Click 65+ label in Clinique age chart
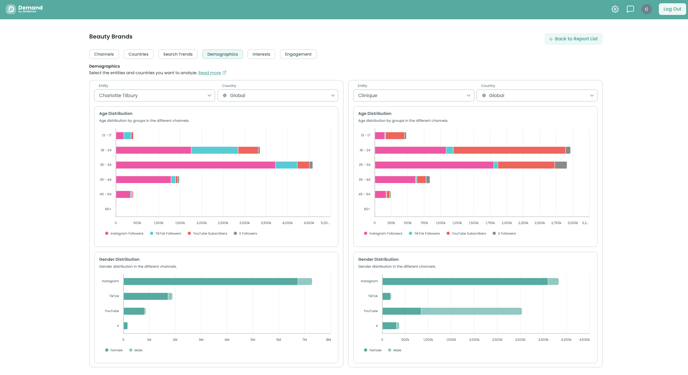 point(367,209)
